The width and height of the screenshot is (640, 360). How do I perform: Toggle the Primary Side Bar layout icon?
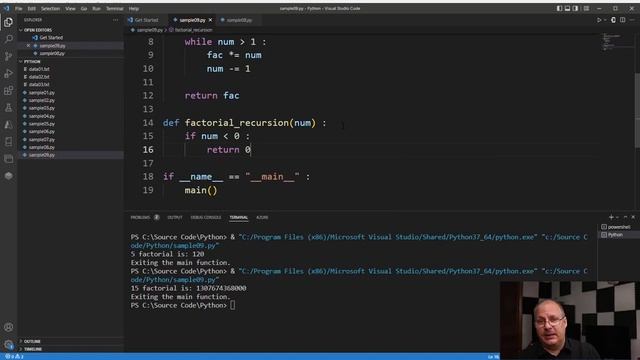pos(559,8)
